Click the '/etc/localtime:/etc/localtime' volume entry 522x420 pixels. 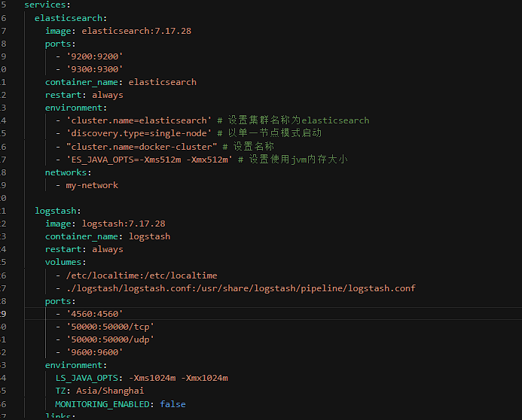(142, 275)
